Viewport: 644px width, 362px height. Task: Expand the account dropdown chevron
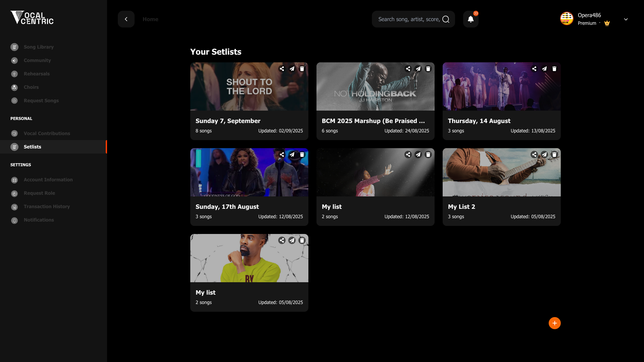click(626, 19)
